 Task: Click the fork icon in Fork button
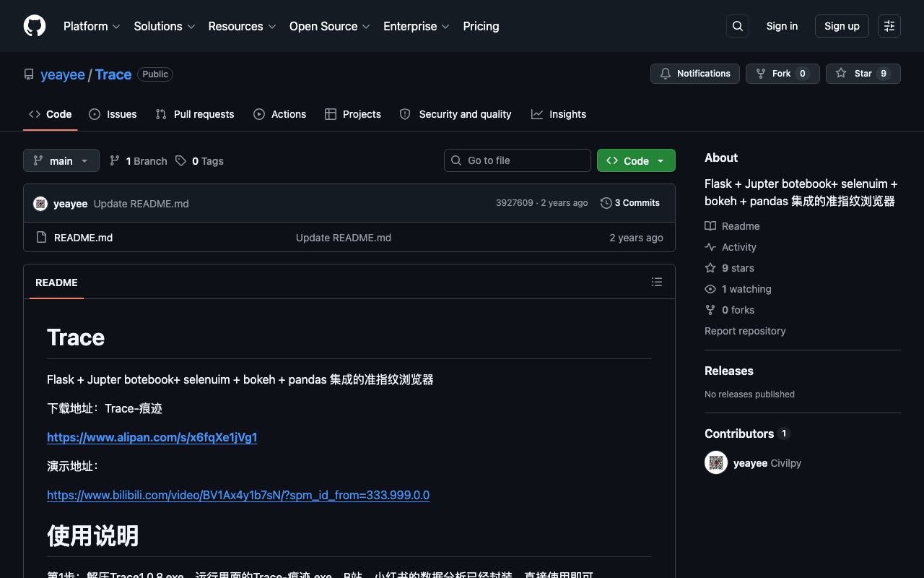click(761, 74)
